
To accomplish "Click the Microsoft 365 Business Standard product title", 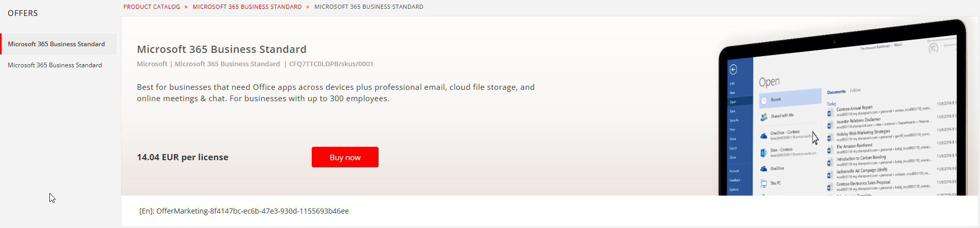I will pos(222,49).
